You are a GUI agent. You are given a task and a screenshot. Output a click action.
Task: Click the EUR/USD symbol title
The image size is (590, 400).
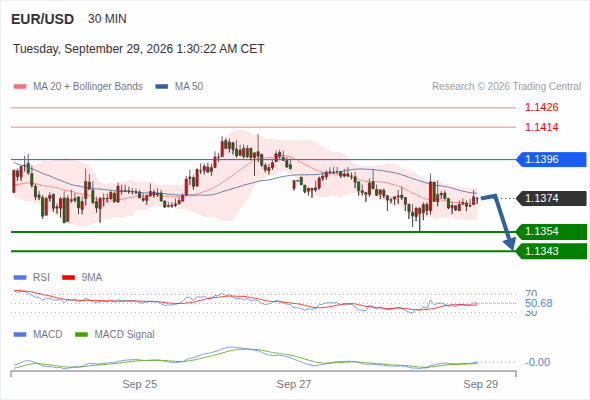tap(43, 19)
